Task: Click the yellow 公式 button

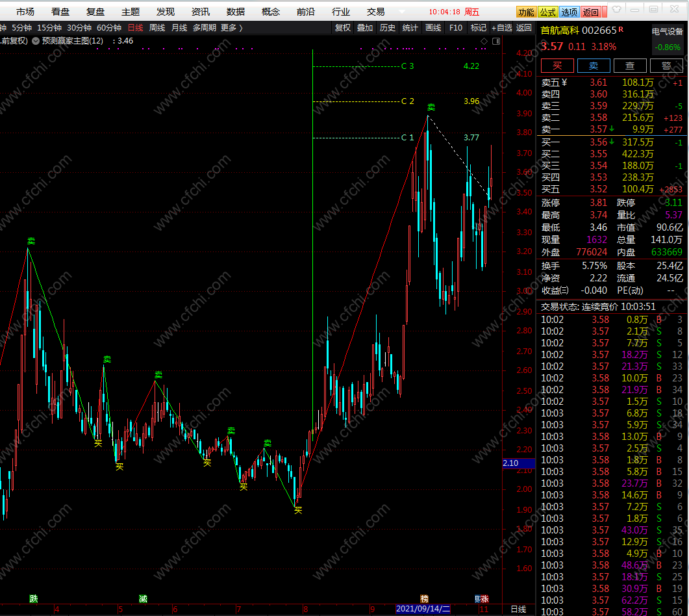Action: point(548,12)
